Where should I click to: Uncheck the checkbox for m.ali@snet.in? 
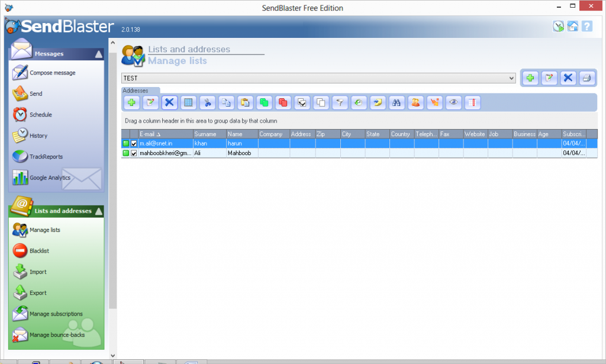[134, 144]
